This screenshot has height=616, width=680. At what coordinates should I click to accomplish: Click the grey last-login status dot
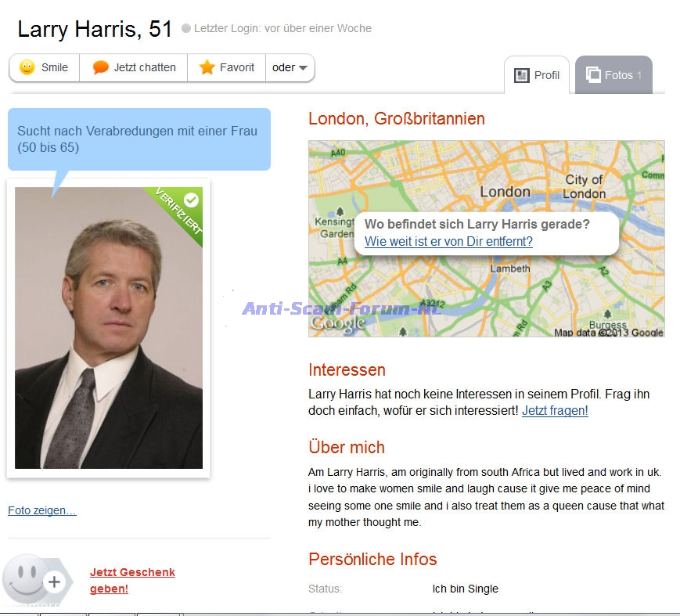[x=186, y=29]
